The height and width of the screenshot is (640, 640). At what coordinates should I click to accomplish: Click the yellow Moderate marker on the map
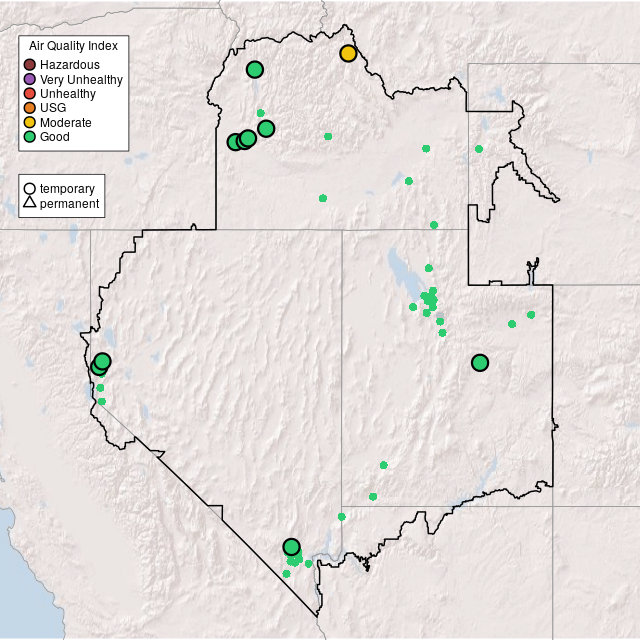pos(348,53)
